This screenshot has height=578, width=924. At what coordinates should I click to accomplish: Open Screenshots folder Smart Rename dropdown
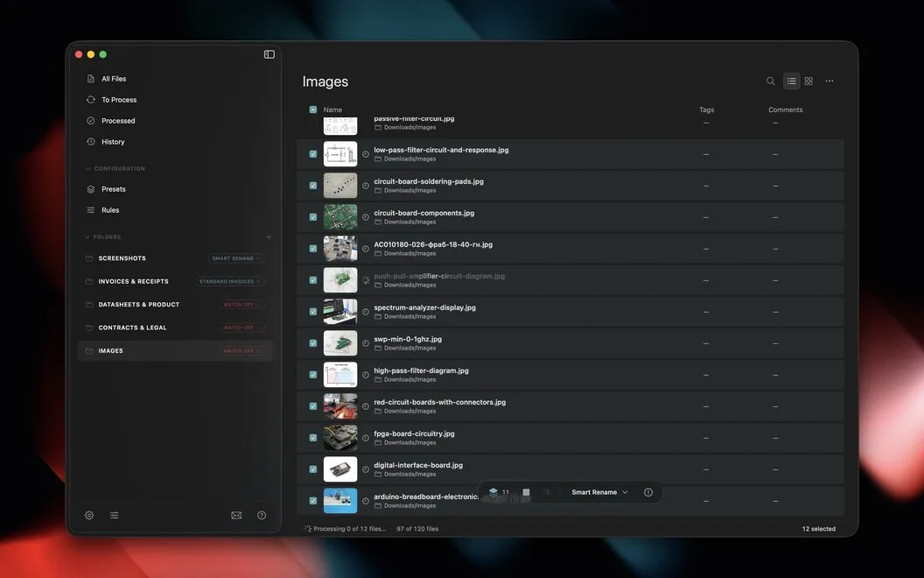coord(235,258)
